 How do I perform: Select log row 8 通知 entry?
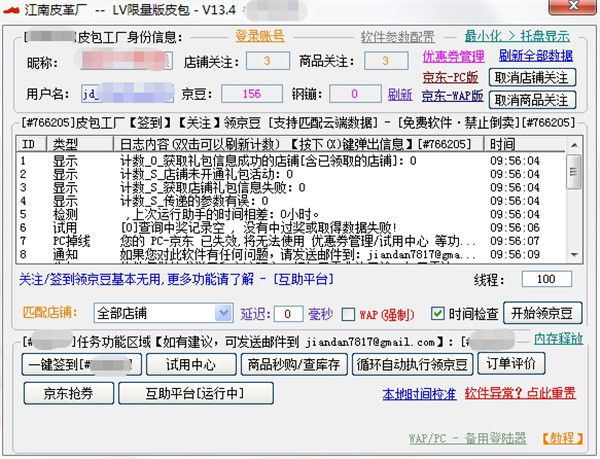(x=291, y=254)
